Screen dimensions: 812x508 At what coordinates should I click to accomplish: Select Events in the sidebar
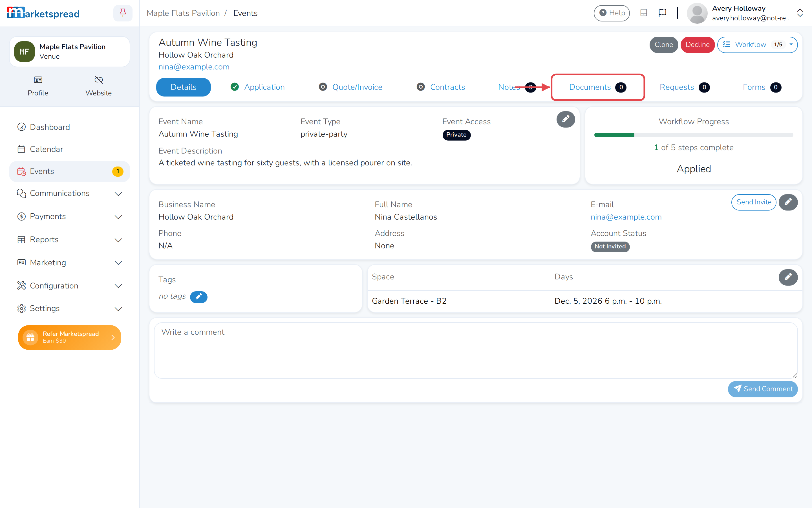pyautogui.click(x=69, y=171)
